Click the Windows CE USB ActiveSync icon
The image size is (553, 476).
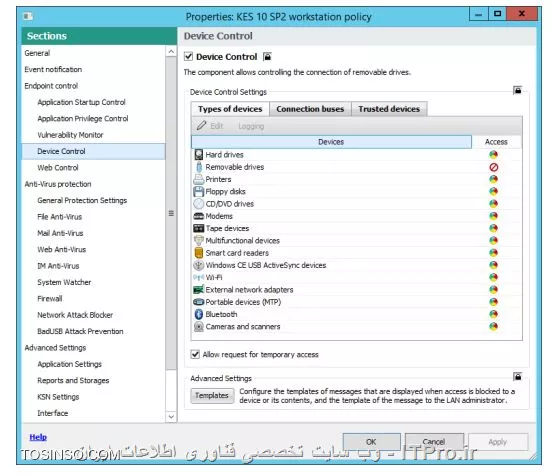click(x=199, y=265)
